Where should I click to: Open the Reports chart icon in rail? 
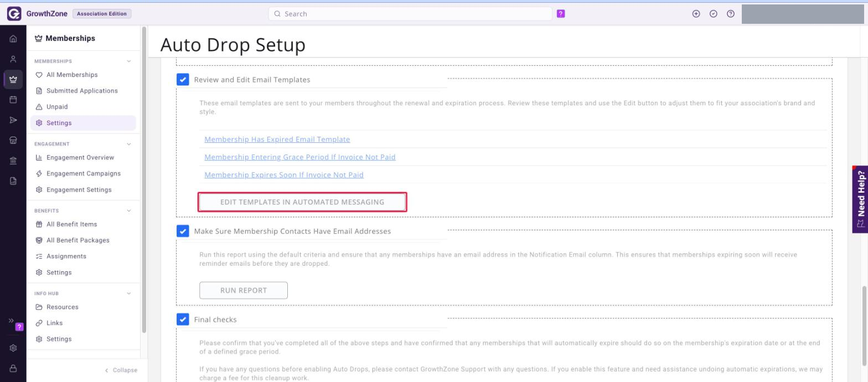pyautogui.click(x=13, y=180)
